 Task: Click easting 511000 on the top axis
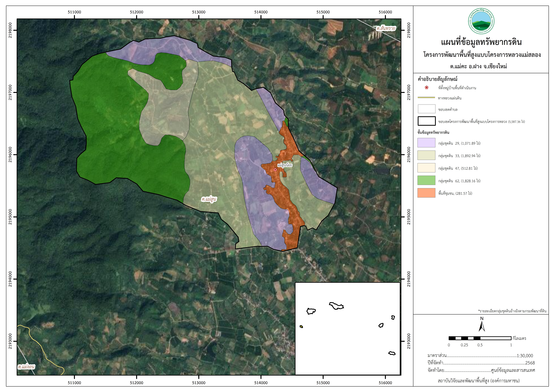tap(74, 12)
